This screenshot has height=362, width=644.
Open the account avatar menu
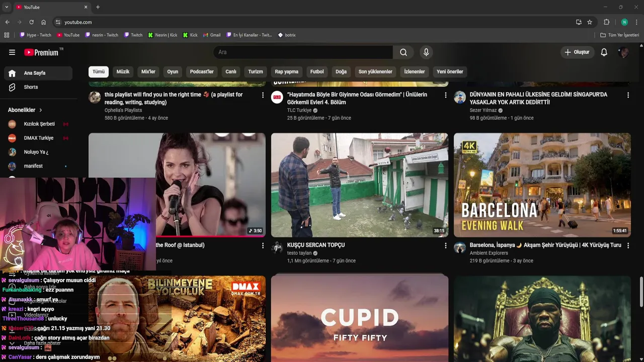[623, 52]
